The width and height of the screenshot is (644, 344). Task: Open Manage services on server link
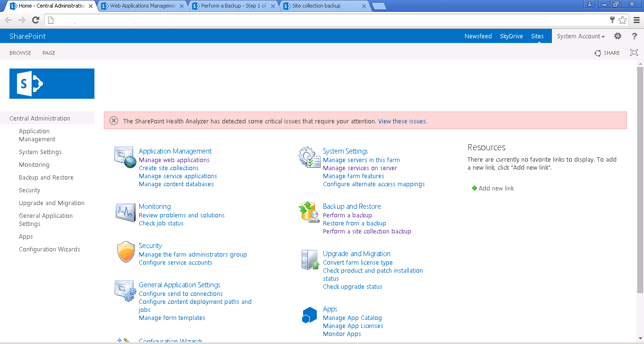[x=360, y=168]
